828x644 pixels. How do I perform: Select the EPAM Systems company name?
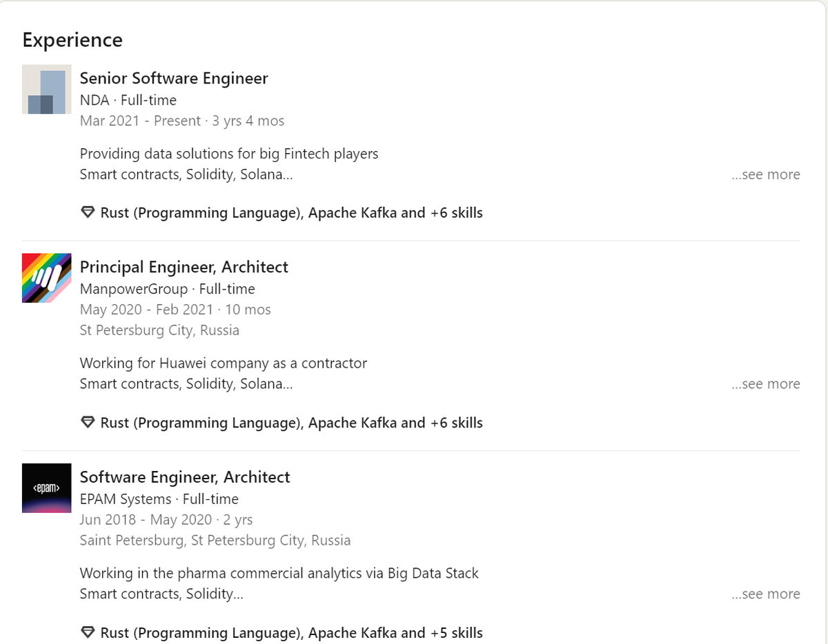[x=126, y=499]
